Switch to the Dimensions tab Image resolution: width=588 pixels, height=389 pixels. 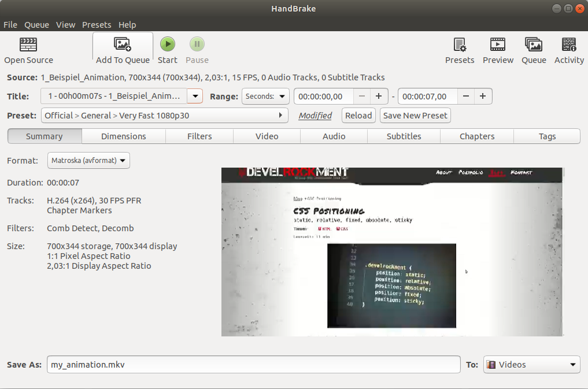pyautogui.click(x=123, y=136)
